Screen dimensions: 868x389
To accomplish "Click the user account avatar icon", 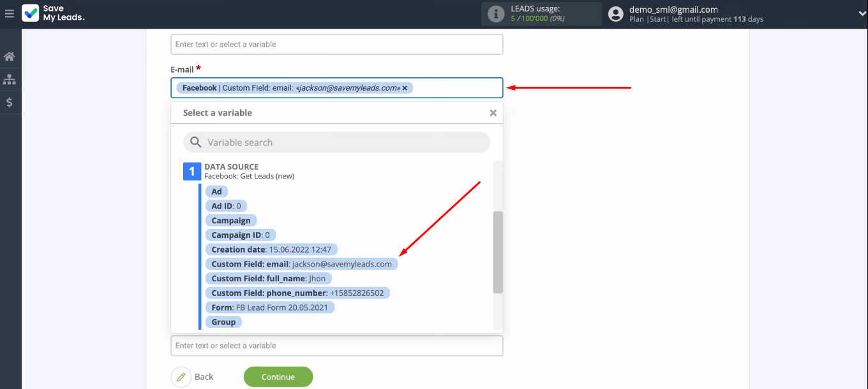I will tap(616, 14).
